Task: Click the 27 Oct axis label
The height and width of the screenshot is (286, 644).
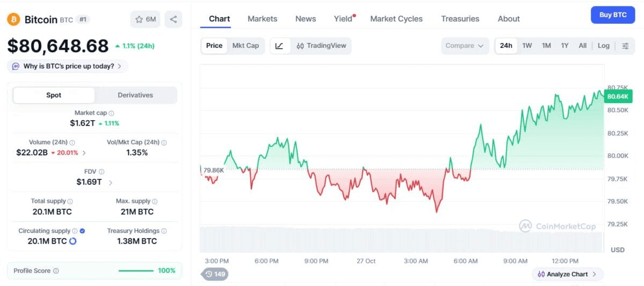Action: click(x=366, y=261)
